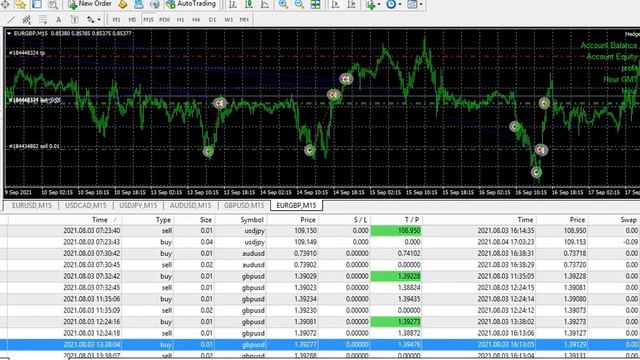640x360 pixels.
Task: Switch to H1 timeframe
Action: tap(180, 19)
